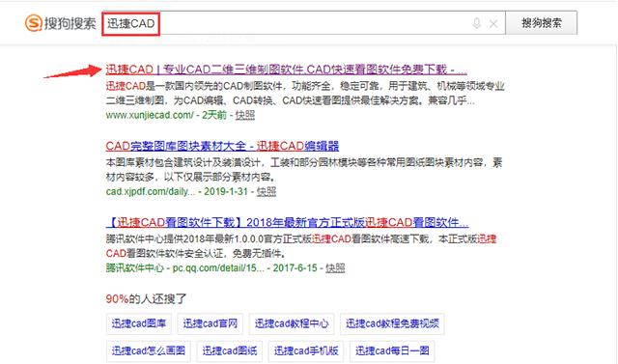Open result 迅捷CAD | 专业CAD二维三维制图软件

[x=286, y=70]
